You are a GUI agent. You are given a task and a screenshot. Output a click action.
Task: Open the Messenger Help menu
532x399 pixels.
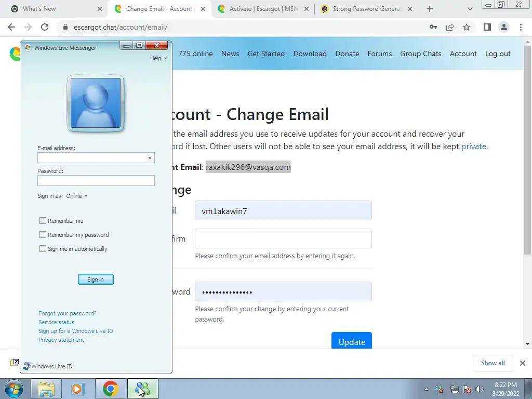point(158,58)
